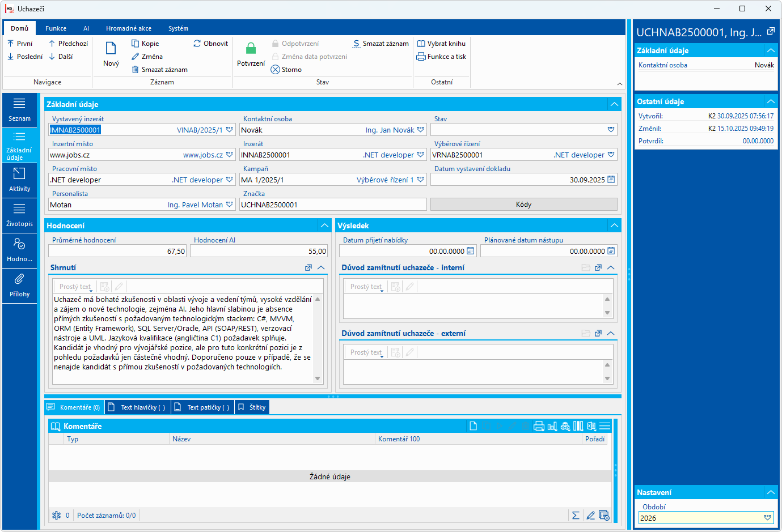Open the Štítky tab
Image resolution: width=782 pixels, height=532 pixels.
click(252, 407)
